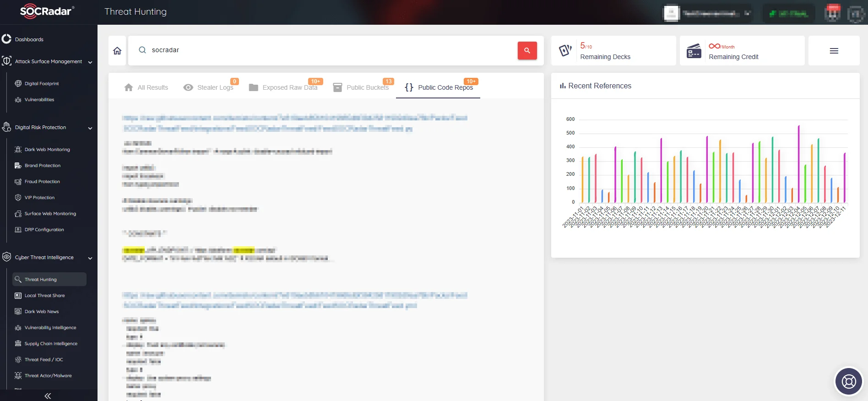Select Public Code Repos tab
The width and height of the screenshot is (868, 401).
438,87
